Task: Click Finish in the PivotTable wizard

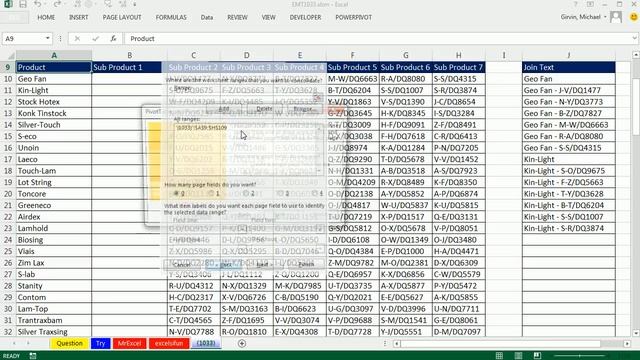Action: (x=306, y=264)
